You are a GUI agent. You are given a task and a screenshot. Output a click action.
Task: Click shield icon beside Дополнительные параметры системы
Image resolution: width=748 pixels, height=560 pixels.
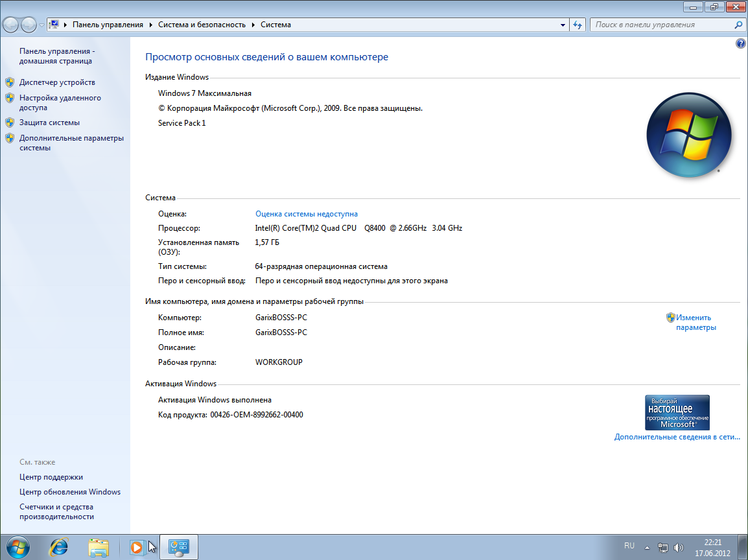click(10, 138)
